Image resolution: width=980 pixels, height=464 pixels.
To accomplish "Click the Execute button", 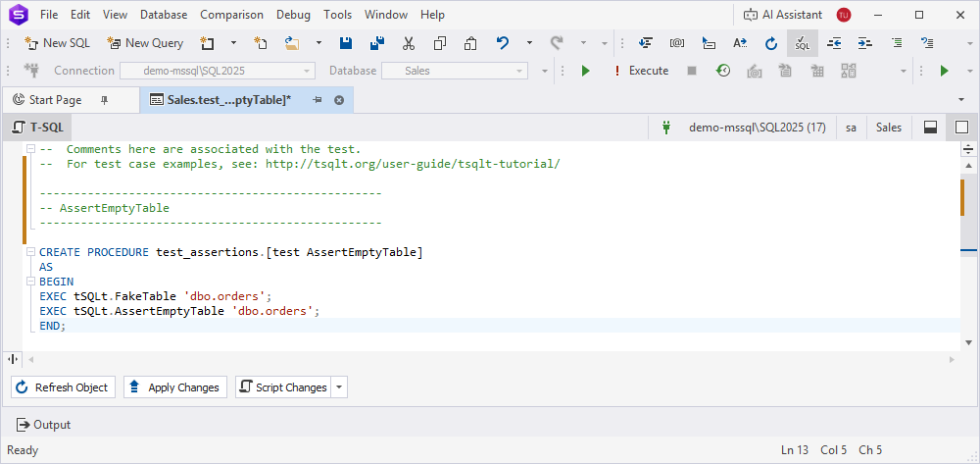I will coord(642,71).
